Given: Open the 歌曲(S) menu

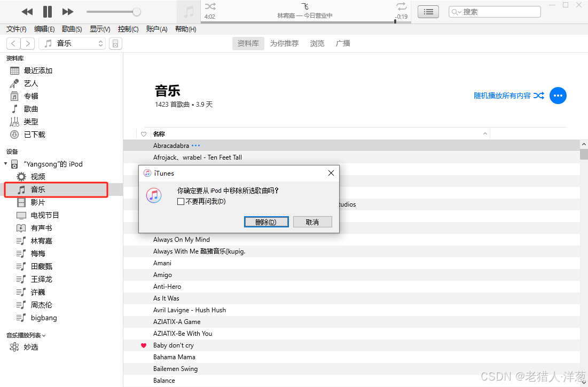Looking at the screenshot, I should (72, 29).
